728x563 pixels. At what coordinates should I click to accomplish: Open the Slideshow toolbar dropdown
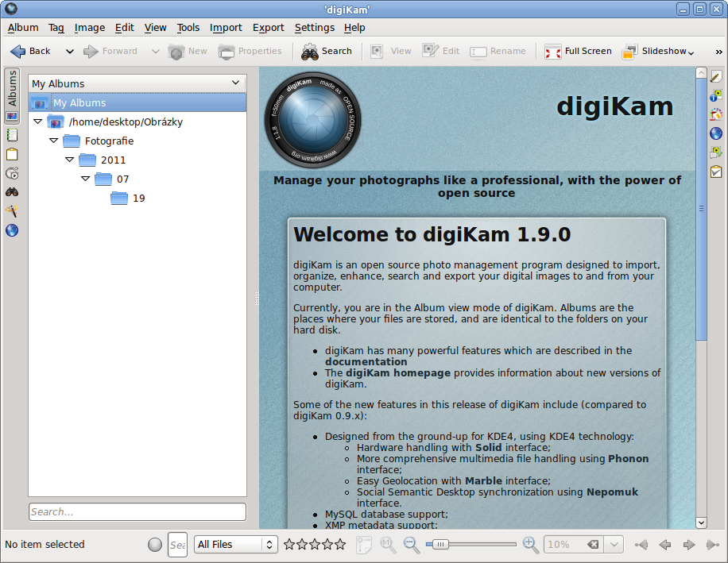[658, 51]
